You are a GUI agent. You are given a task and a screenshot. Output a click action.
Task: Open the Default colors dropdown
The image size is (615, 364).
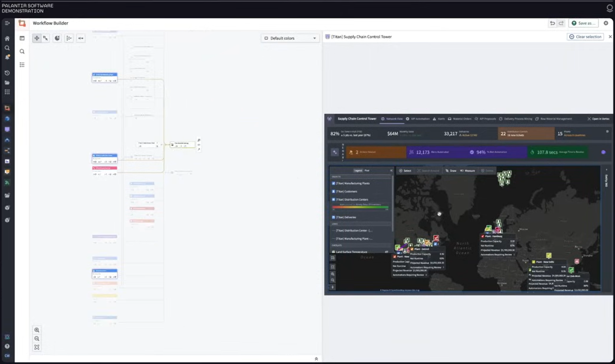[x=290, y=38]
